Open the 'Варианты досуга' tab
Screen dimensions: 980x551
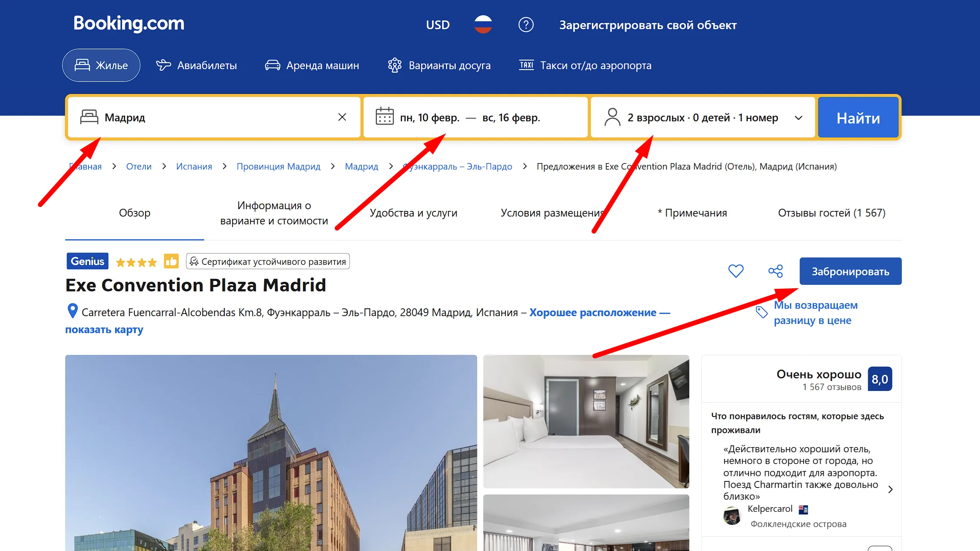pos(439,65)
